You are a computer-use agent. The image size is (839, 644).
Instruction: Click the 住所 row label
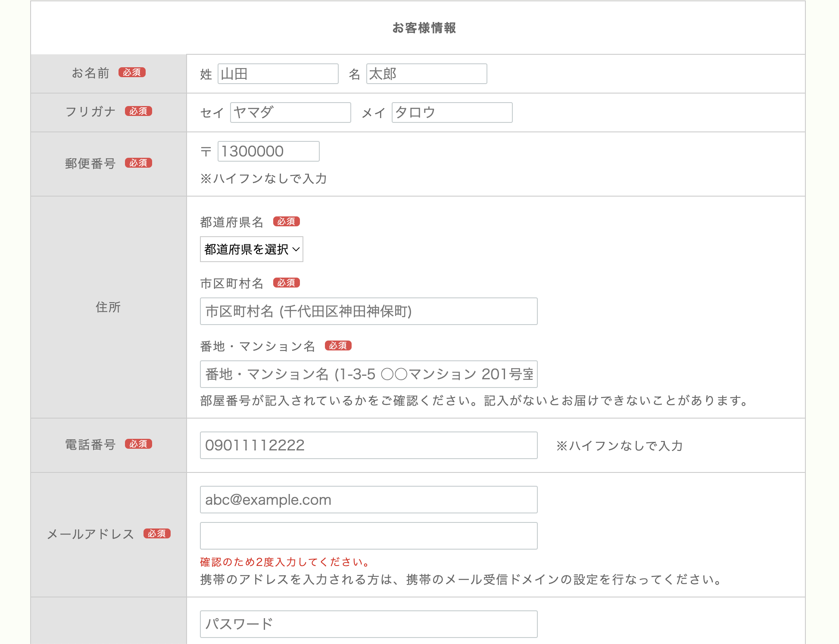(x=108, y=307)
